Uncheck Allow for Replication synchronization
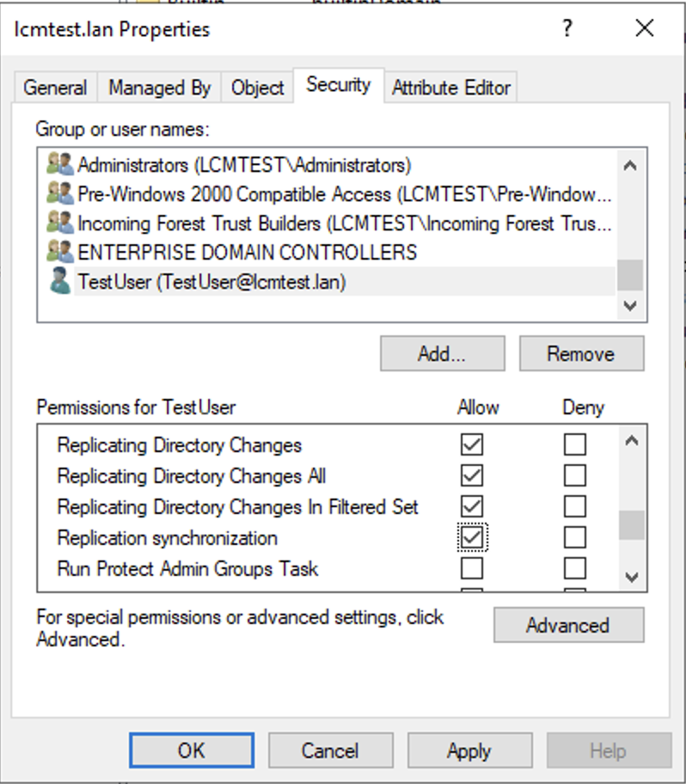This screenshot has width=686, height=784. (472, 538)
